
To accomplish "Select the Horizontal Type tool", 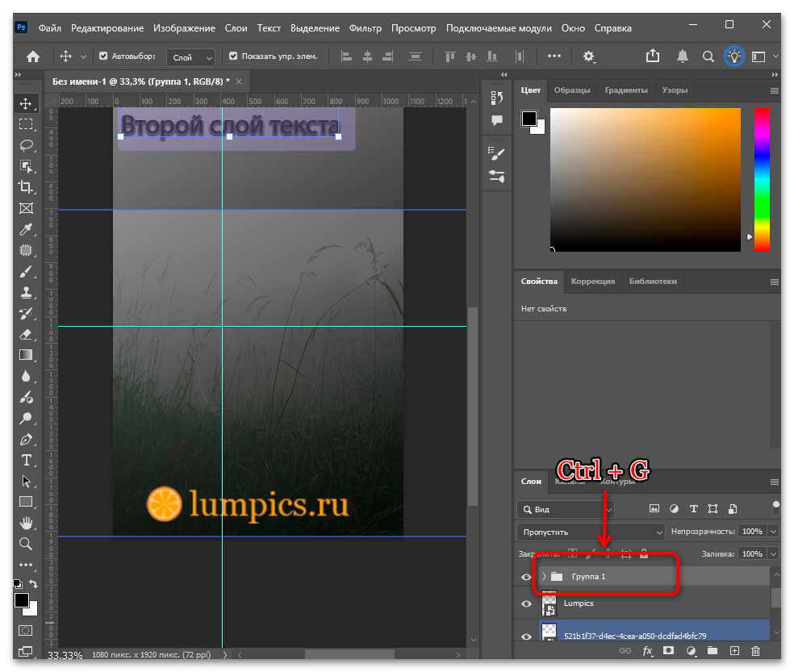I will pyautogui.click(x=26, y=461).
